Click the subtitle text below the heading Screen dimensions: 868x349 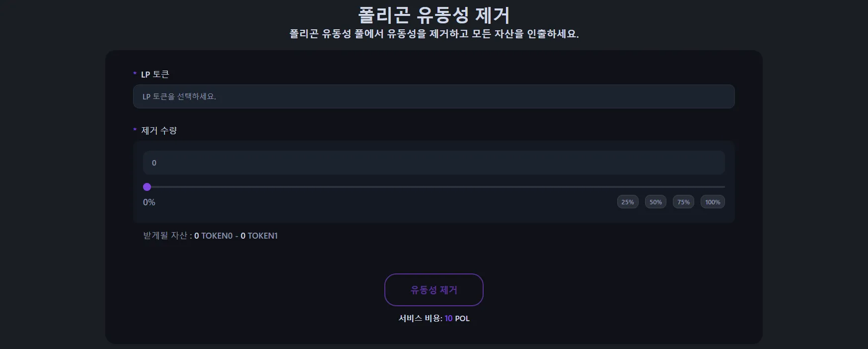[434, 34]
